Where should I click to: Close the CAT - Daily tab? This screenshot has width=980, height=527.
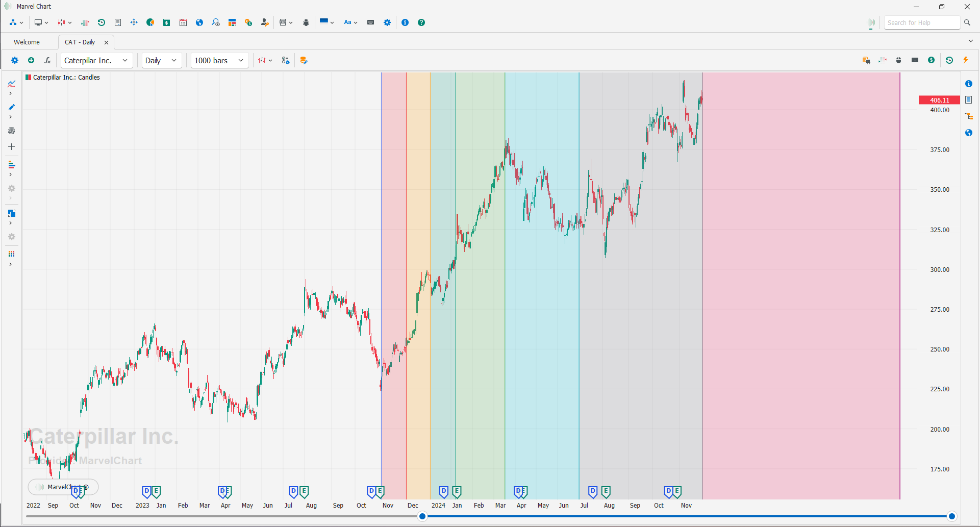tap(106, 42)
